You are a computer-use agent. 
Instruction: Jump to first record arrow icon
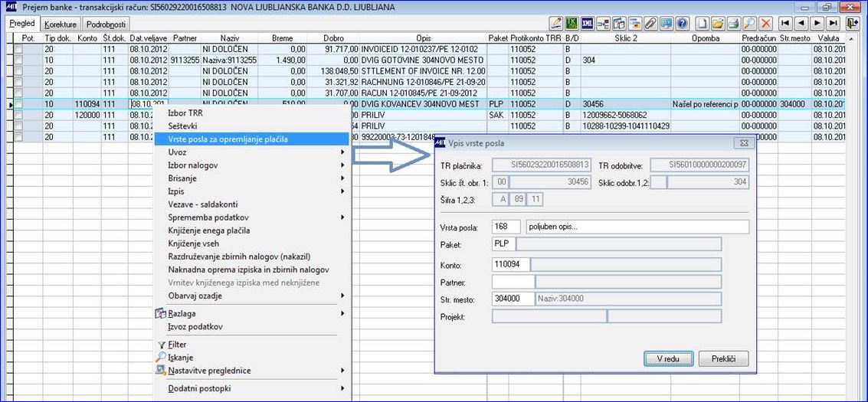[x=785, y=23]
